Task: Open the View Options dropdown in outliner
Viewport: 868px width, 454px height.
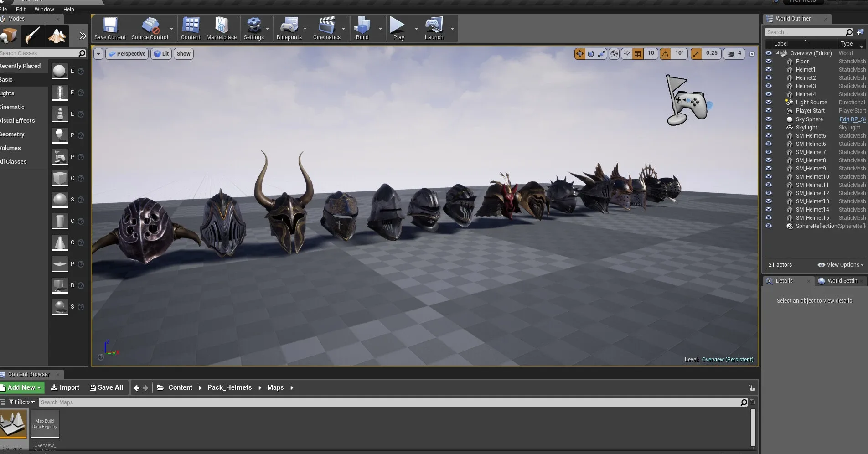Action: 841,265
